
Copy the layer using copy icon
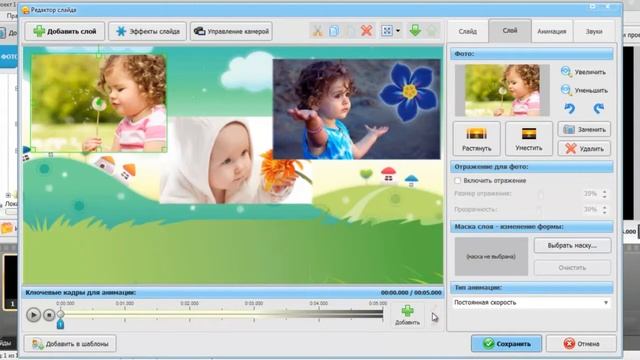(x=334, y=31)
